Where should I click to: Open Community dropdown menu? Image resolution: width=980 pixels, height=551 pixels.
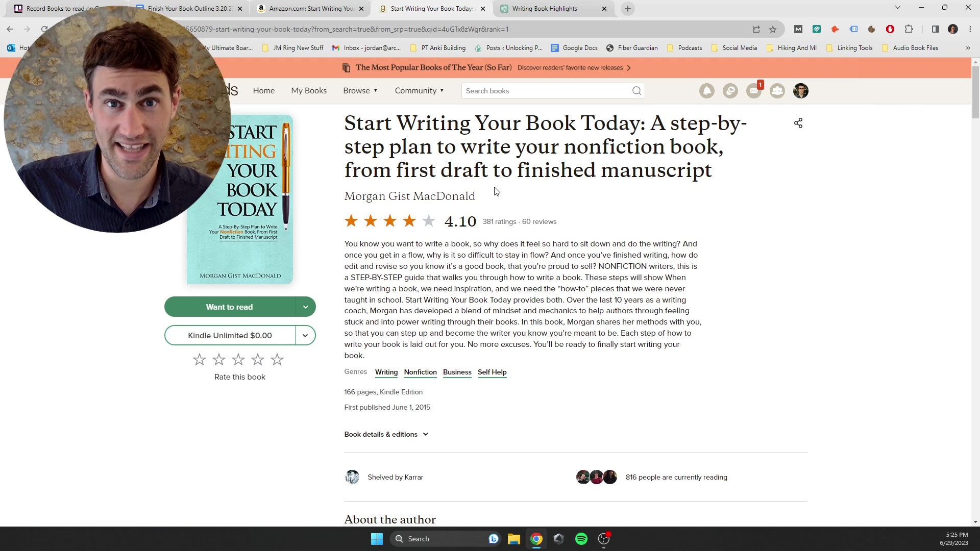coord(419,91)
